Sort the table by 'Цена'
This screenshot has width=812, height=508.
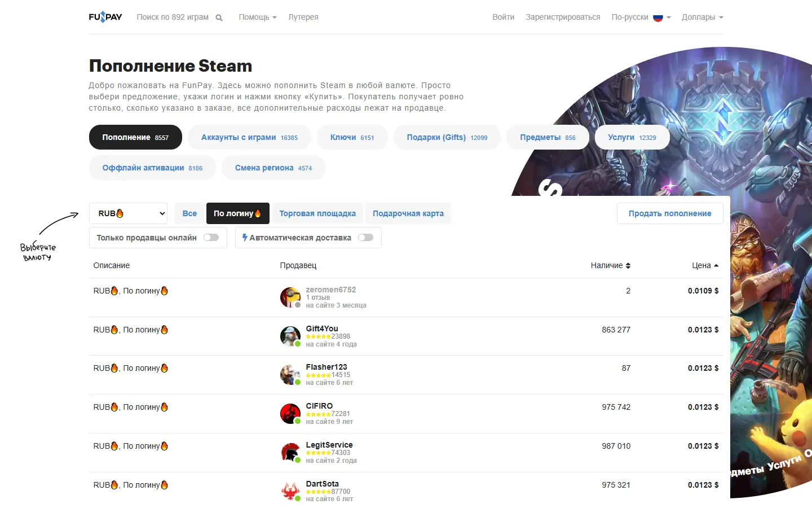pyautogui.click(x=705, y=265)
